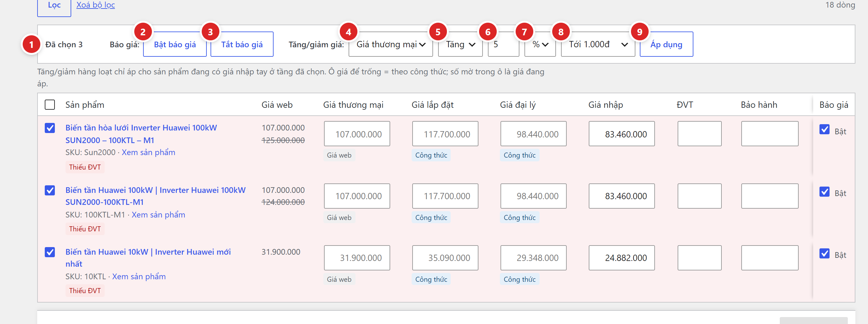Click Bảo hành input in 10KTL row
Screen dimensions: 868x324
click(770, 258)
